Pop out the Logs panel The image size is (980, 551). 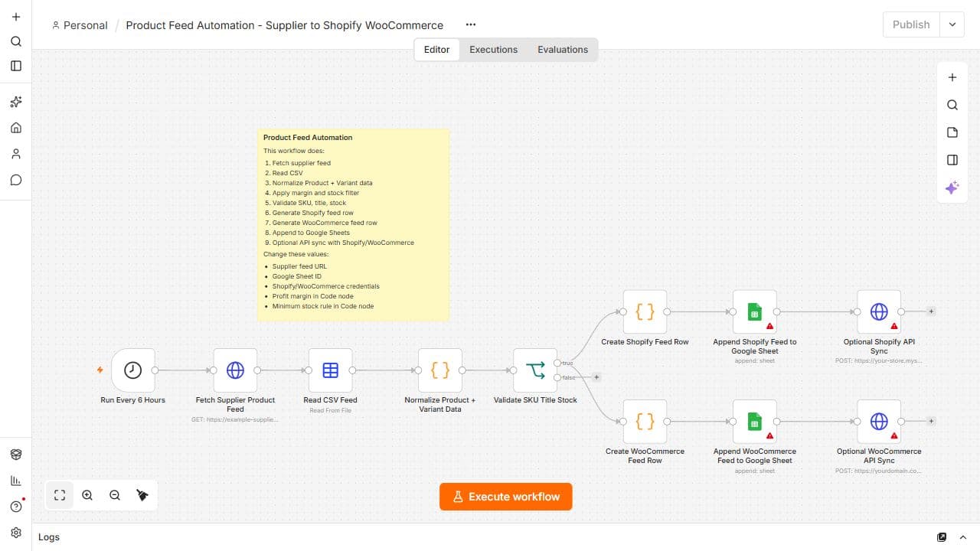pyautogui.click(x=942, y=537)
